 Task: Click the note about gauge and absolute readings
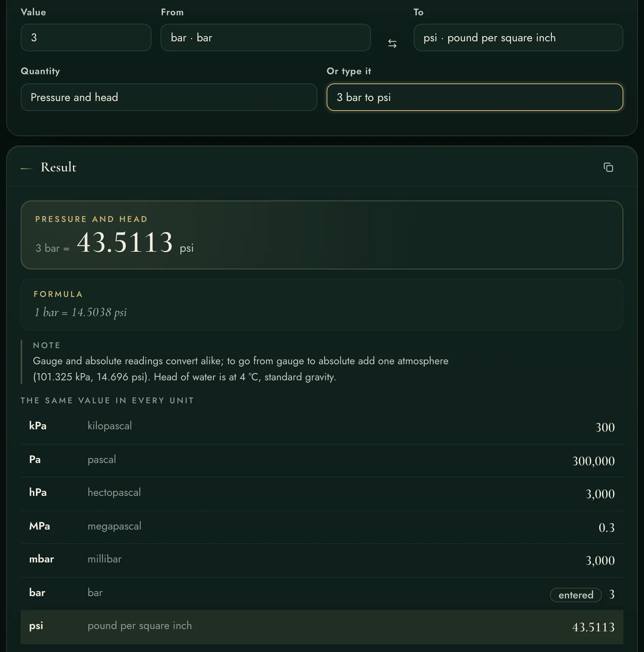[x=241, y=369]
